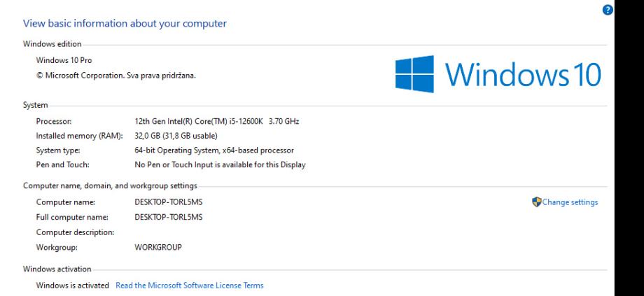Click the DESKTOP-TORL5MS value beside Computer name
This screenshot has height=296, width=644.
click(168, 202)
